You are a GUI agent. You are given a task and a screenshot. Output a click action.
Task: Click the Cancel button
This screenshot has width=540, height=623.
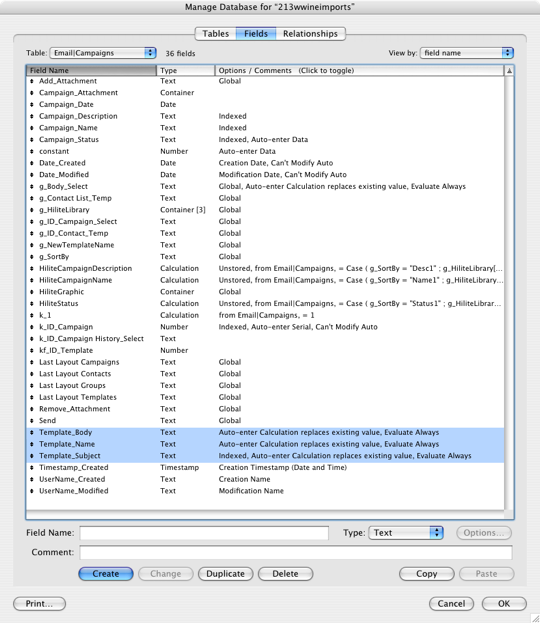tap(451, 604)
